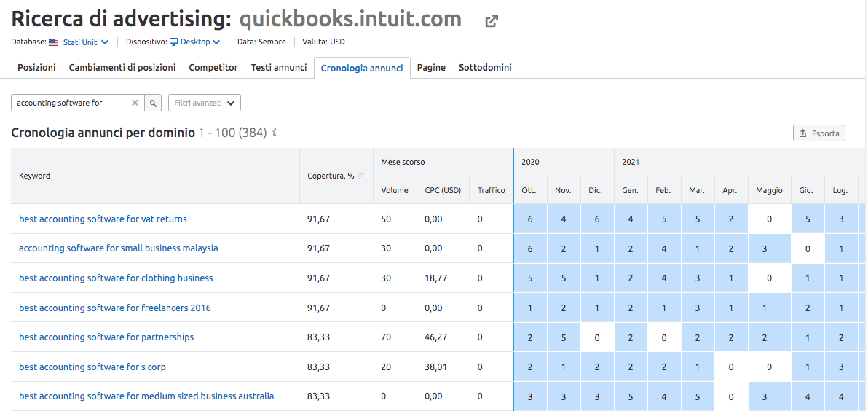868x411 pixels.
Task: Click volume 50 in vat returns row
Action: [x=387, y=219]
